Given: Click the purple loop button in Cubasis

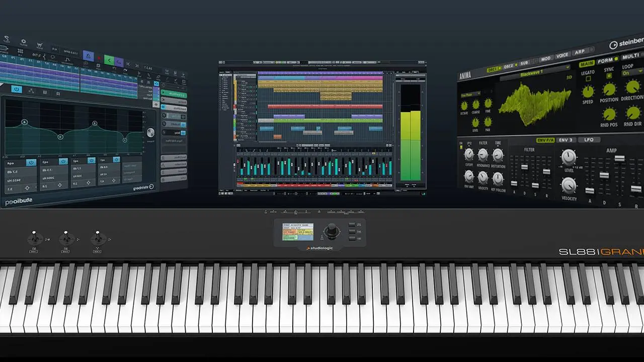Looking at the screenshot, I should pyautogui.click(x=119, y=61).
